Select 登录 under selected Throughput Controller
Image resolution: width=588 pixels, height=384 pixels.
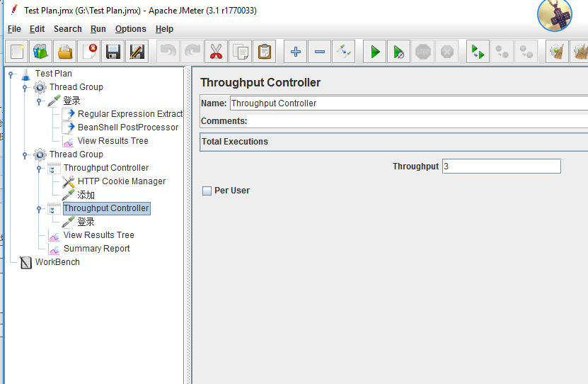tap(86, 222)
